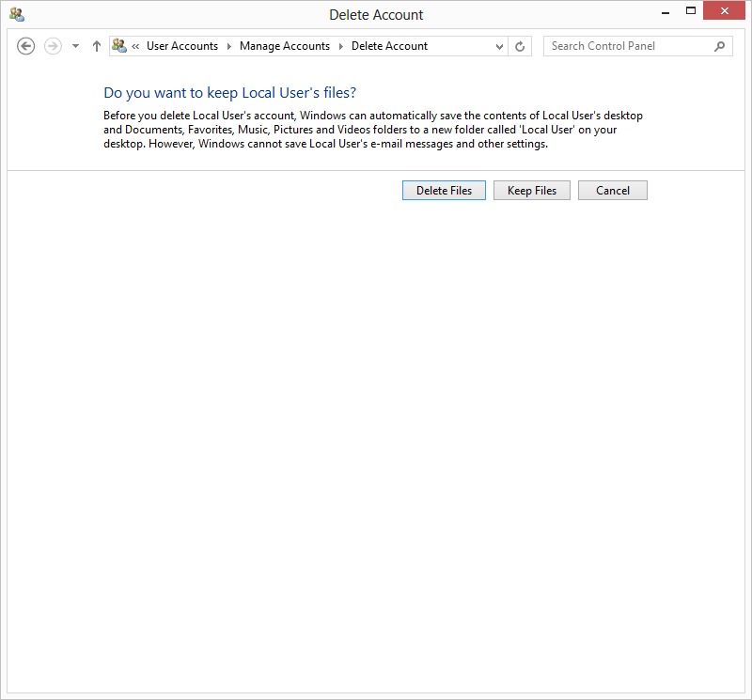The width and height of the screenshot is (752, 700).
Task: Go back using the Back arrow button
Action: pos(26,46)
